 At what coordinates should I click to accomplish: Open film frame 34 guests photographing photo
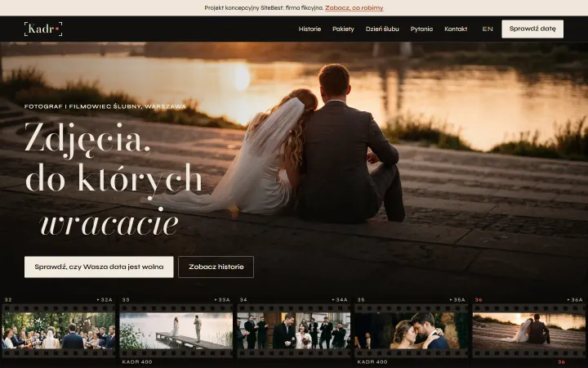(x=294, y=330)
